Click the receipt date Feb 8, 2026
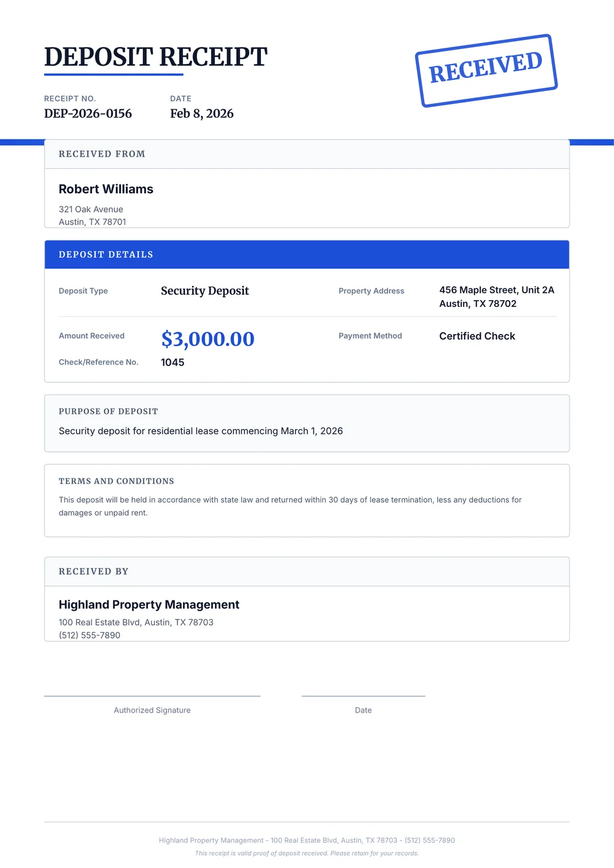This screenshot has height=868, width=614. (x=201, y=114)
